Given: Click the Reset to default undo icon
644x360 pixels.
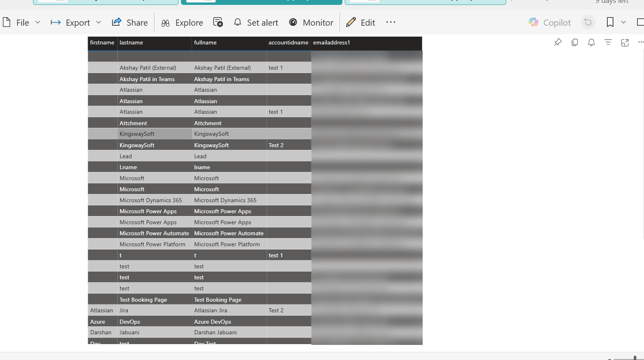Looking at the screenshot, I should click(x=588, y=22).
